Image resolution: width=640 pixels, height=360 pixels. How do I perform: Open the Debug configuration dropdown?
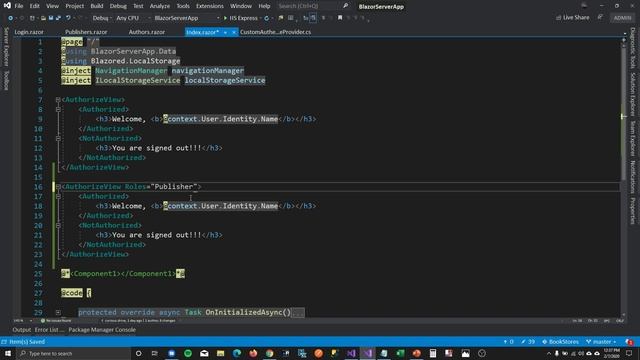pos(102,18)
